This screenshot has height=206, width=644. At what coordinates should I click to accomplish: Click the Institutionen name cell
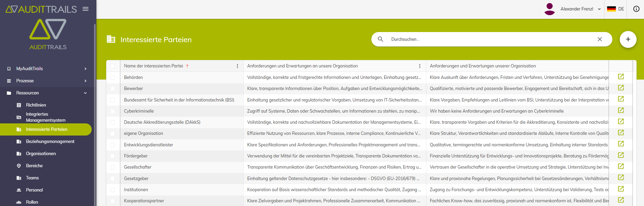[182, 190]
